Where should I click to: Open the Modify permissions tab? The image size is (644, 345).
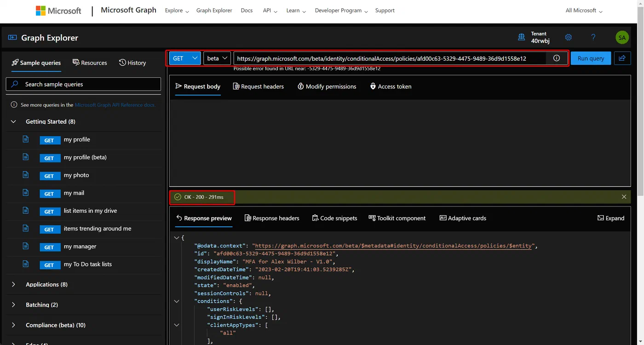click(x=327, y=86)
